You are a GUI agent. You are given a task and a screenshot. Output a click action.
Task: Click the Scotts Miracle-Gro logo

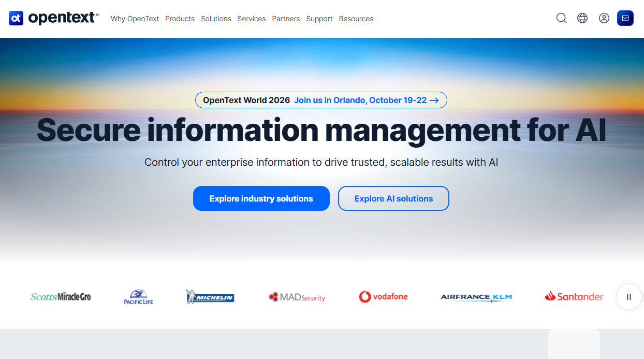(x=61, y=296)
